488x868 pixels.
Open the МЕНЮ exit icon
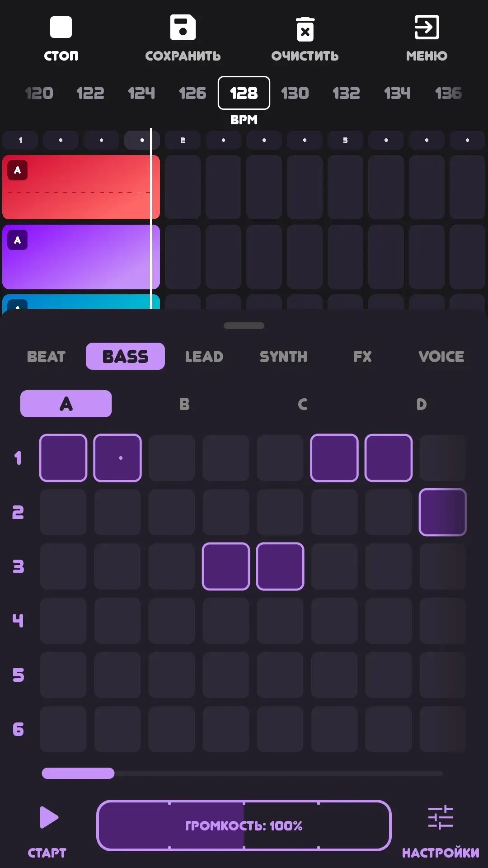[427, 27]
